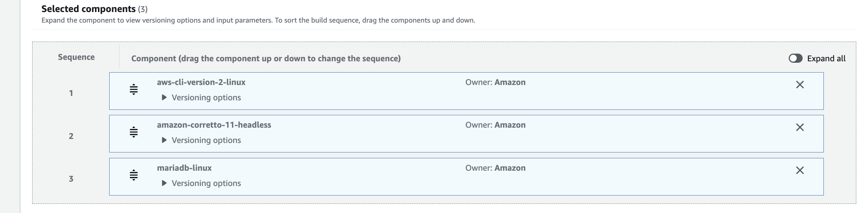Click sequence number 1

71,93
